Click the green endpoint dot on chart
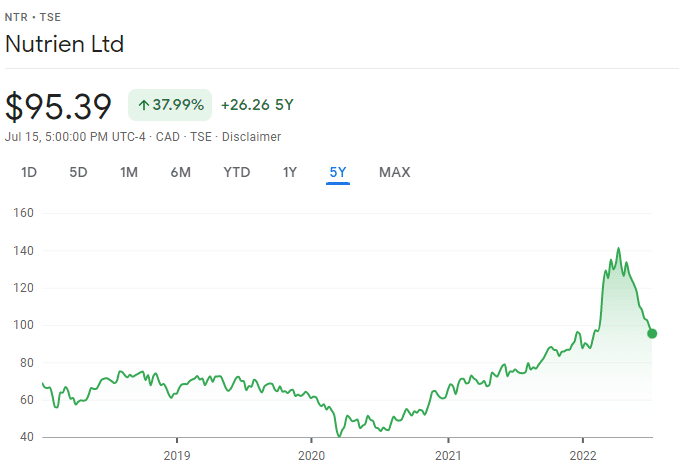 click(652, 334)
